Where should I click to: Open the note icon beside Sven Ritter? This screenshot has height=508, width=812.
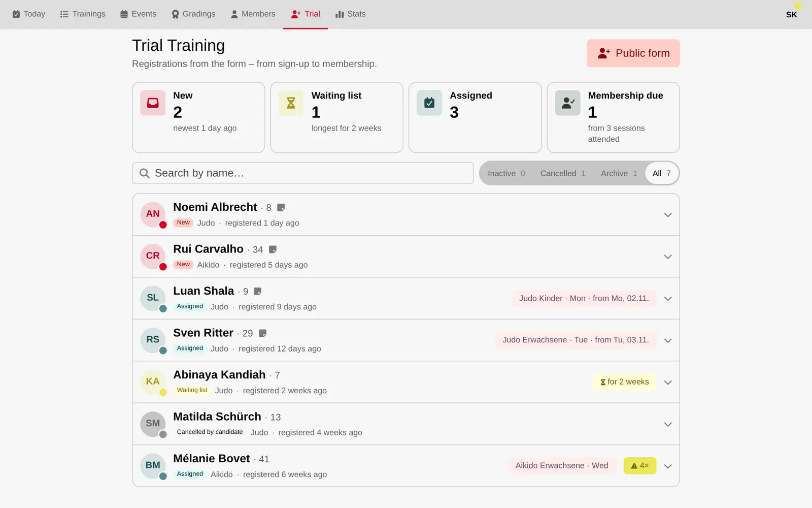(262, 333)
